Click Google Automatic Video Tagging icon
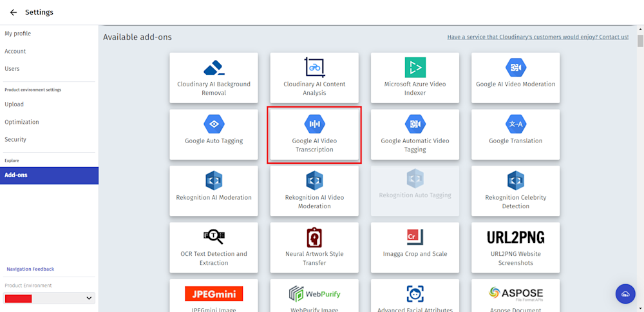This screenshot has height=312, width=644. click(415, 124)
